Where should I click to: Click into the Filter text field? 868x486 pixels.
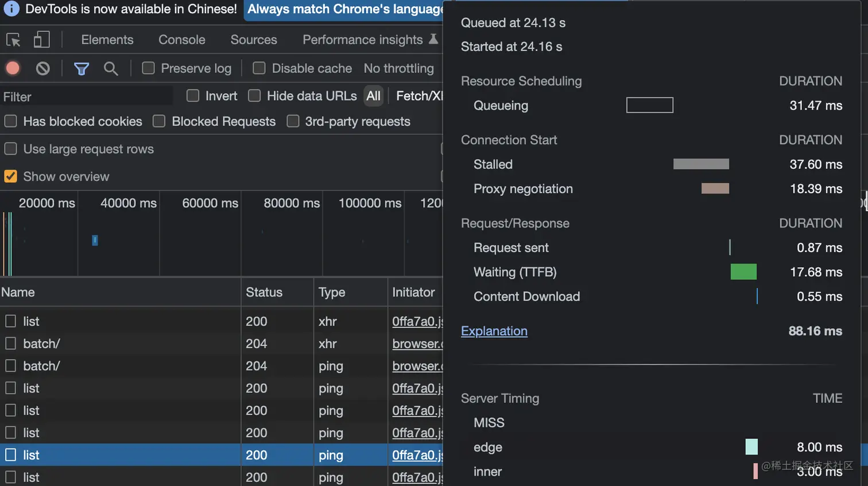(86, 97)
